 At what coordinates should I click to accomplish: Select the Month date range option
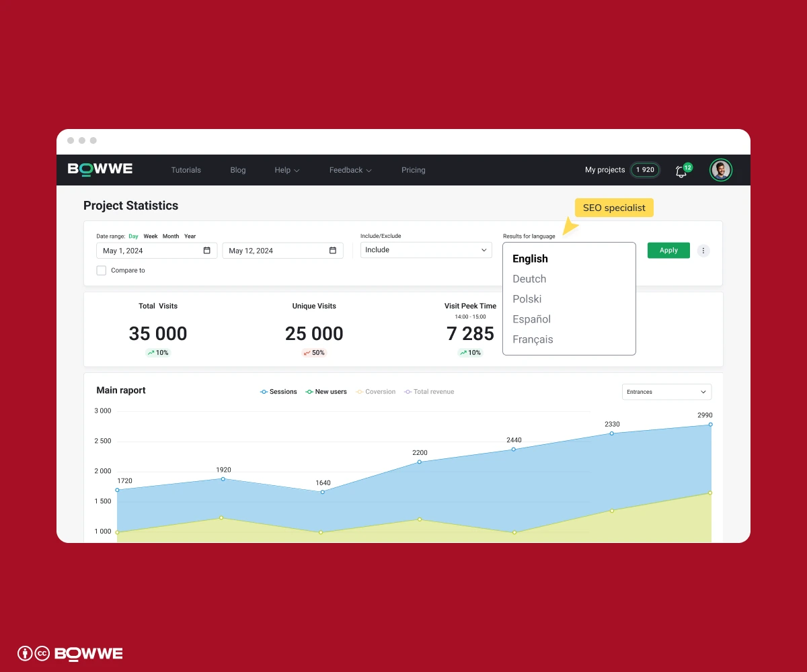[171, 237]
